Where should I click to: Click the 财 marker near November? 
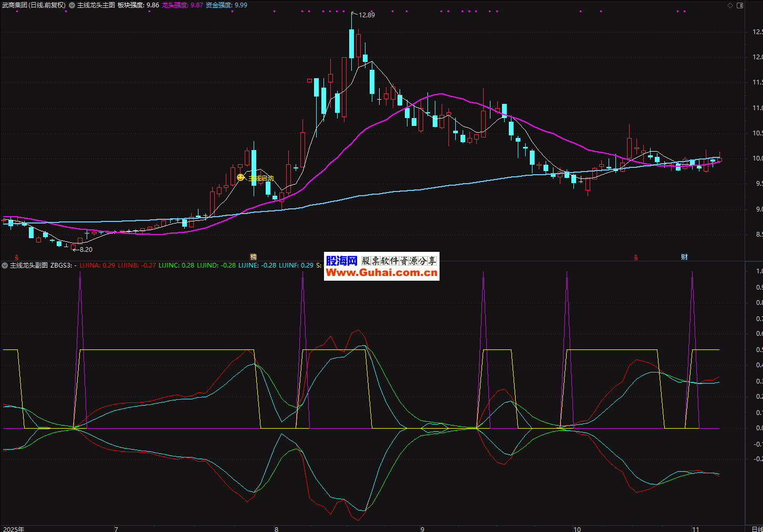[x=684, y=257]
